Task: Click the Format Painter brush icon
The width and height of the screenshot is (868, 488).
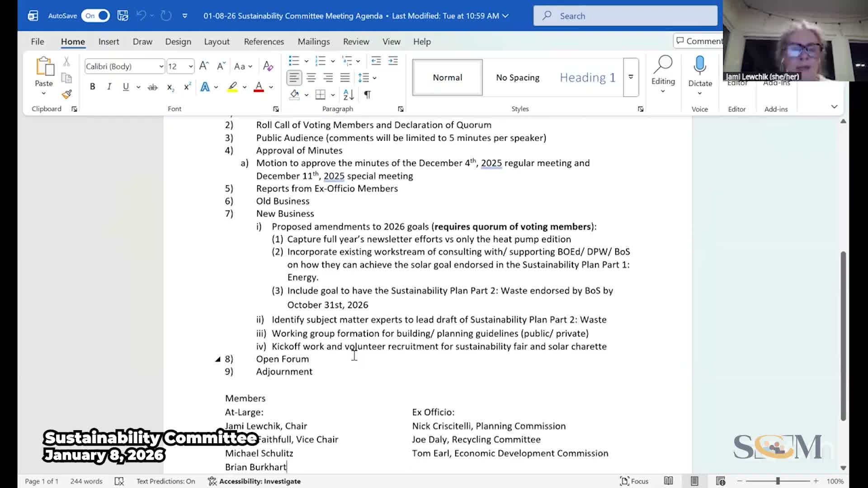Action: click(x=66, y=94)
